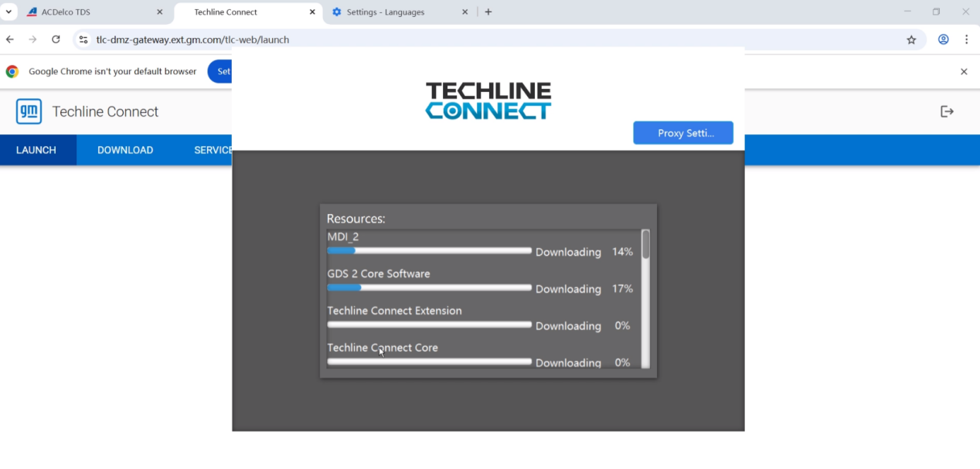The height and width of the screenshot is (469, 980).
Task: Open Chrome's three-dot menu
Action: coord(966,39)
